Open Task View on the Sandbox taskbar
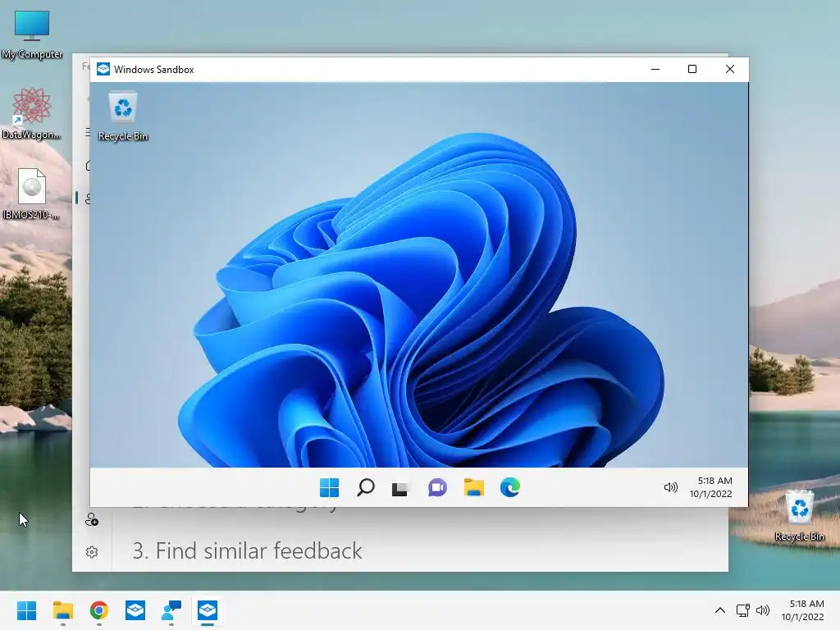Screen dimensions: 840x630 click(x=400, y=488)
